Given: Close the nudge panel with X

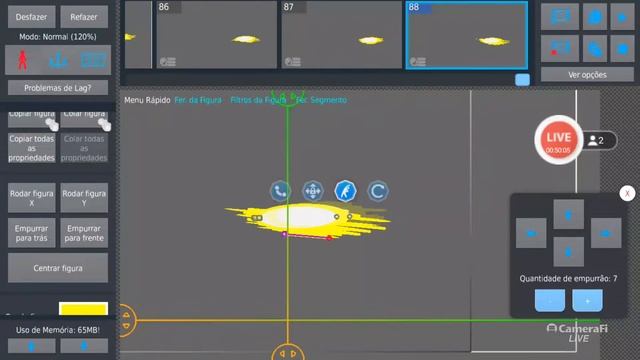Looking at the screenshot, I should pos(627,193).
